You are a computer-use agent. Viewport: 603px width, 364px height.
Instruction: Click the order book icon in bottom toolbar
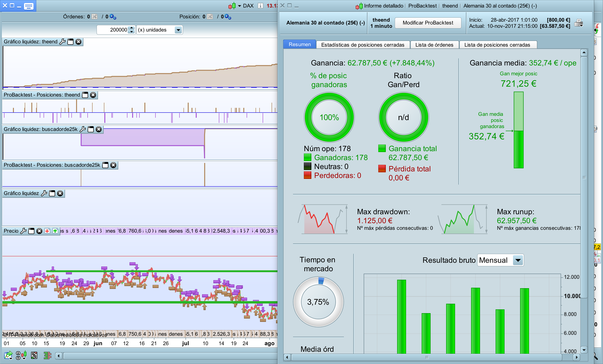(48, 356)
